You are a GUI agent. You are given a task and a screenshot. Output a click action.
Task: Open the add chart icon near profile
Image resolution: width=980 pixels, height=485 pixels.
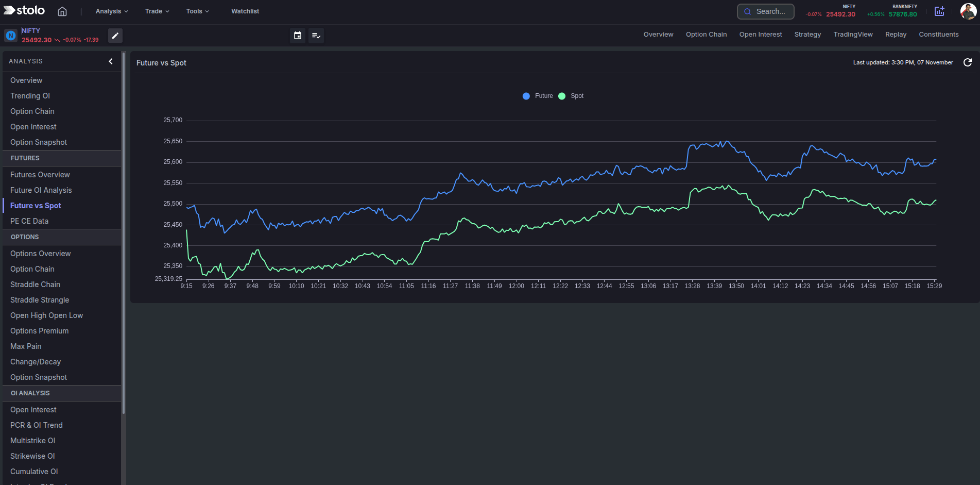point(939,11)
